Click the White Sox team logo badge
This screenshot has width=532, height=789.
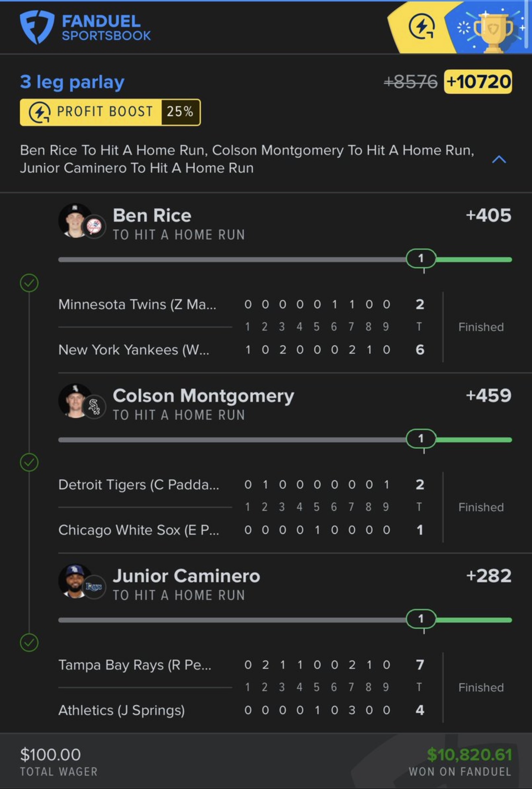[94, 407]
